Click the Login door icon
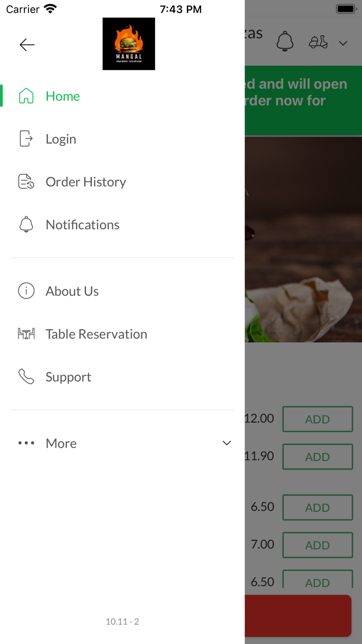Image resolution: width=362 pixels, height=644 pixels. tap(26, 139)
